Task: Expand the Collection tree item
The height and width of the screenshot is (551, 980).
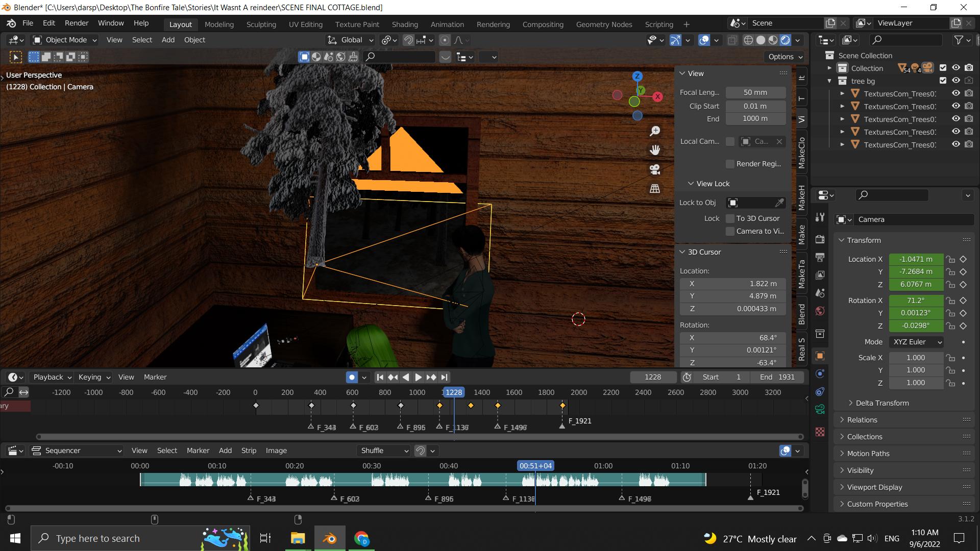Action: pyautogui.click(x=829, y=68)
